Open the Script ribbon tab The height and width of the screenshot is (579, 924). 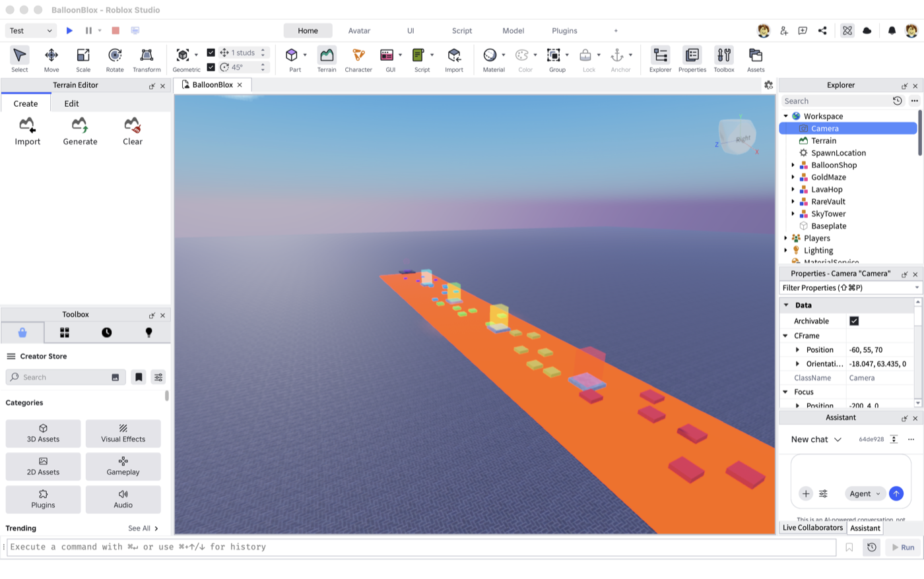462,31
